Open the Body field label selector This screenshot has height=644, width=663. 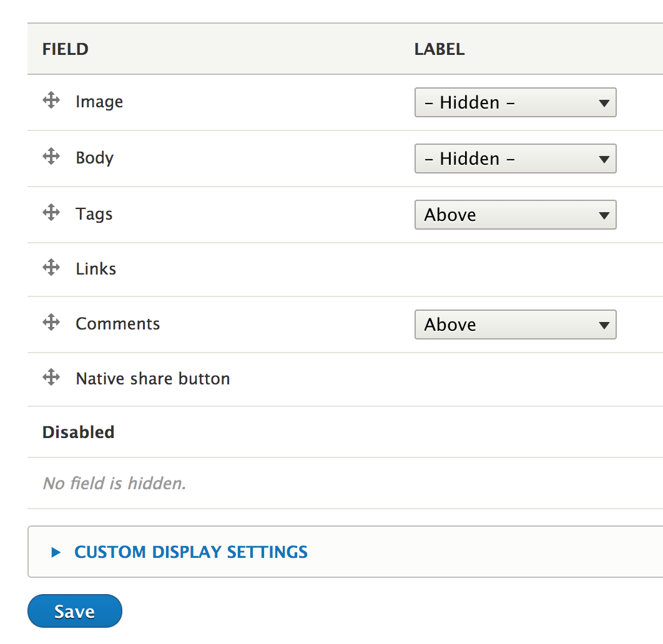tap(515, 159)
